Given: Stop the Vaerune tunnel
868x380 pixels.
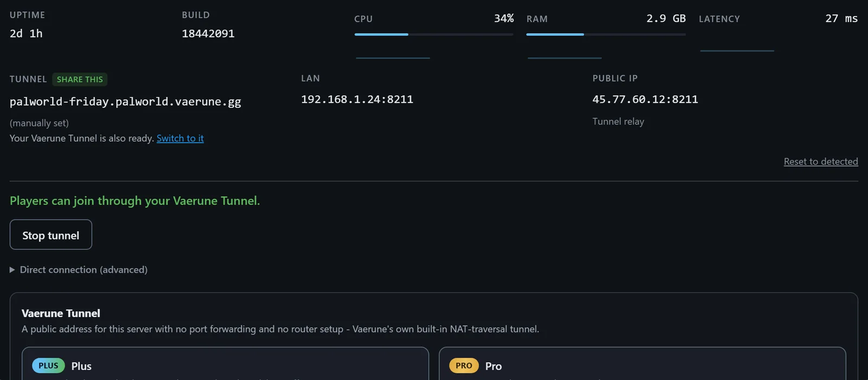Looking at the screenshot, I should pyautogui.click(x=51, y=235).
